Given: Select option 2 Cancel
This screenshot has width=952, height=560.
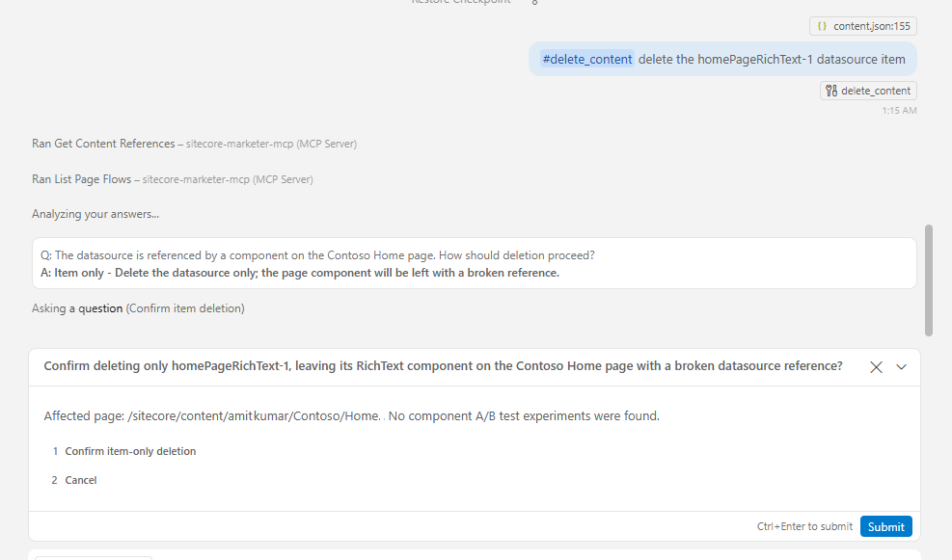Looking at the screenshot, I should coord(74,481).
